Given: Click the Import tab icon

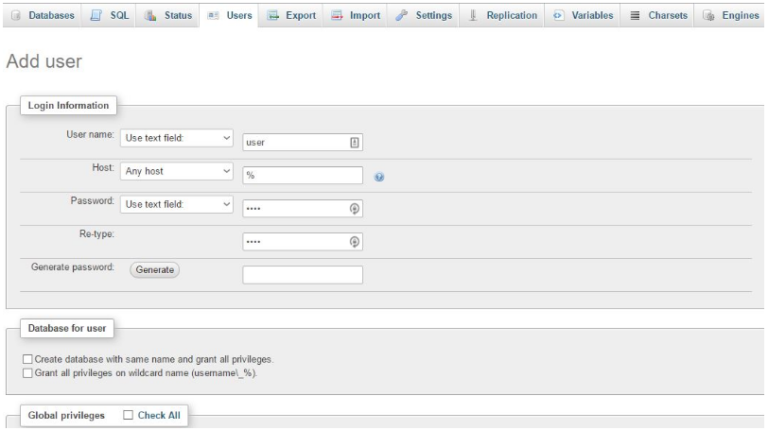Looking at the screenshot, I should (x=340, y=17).
